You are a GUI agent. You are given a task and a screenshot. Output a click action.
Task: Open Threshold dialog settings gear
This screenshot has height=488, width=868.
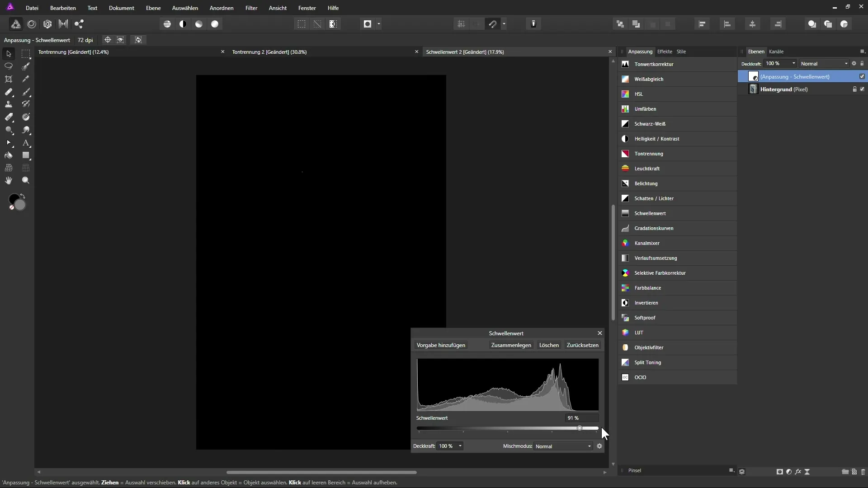coord(599,446)
